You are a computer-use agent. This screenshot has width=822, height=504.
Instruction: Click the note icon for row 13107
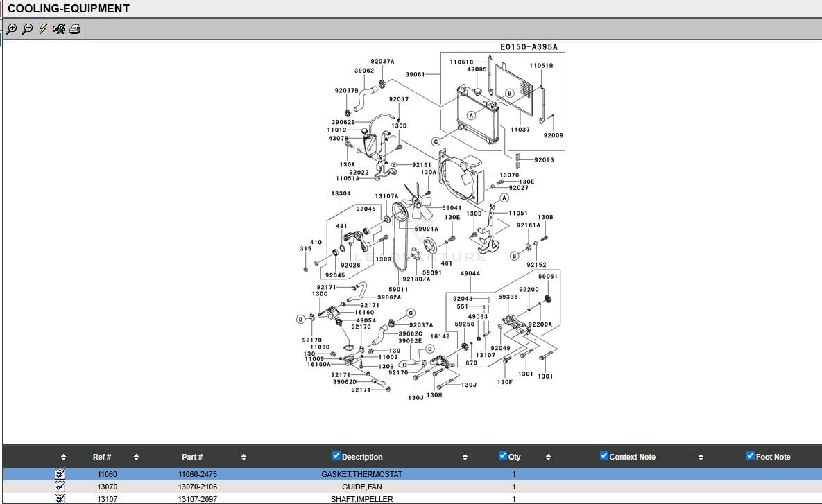[x=60, y=498]
